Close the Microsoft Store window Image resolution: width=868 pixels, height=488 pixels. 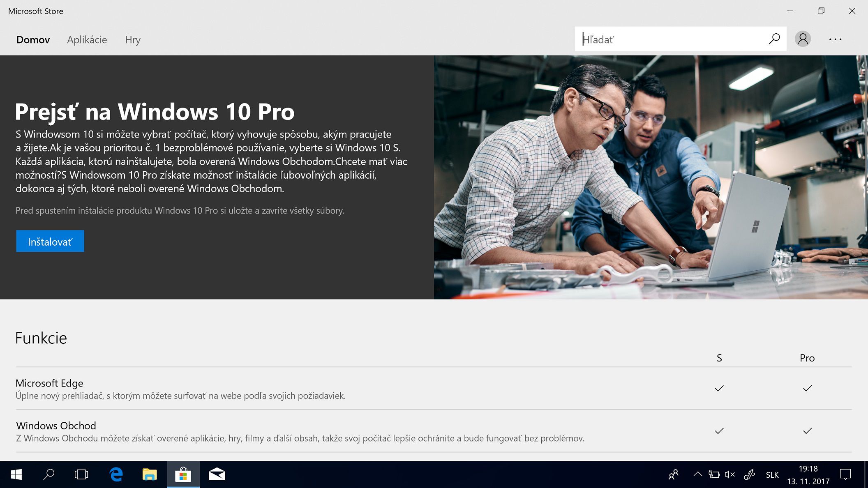point(852,11)
